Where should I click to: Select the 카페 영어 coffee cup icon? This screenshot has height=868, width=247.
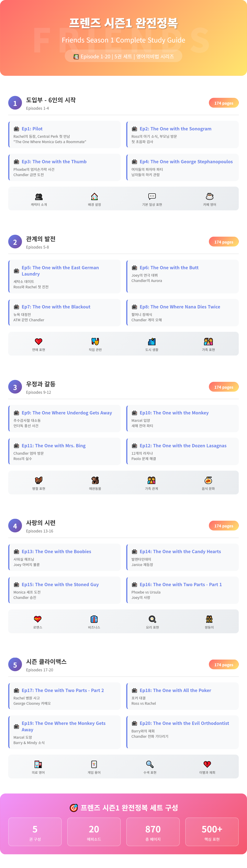(x=210, y=196)
